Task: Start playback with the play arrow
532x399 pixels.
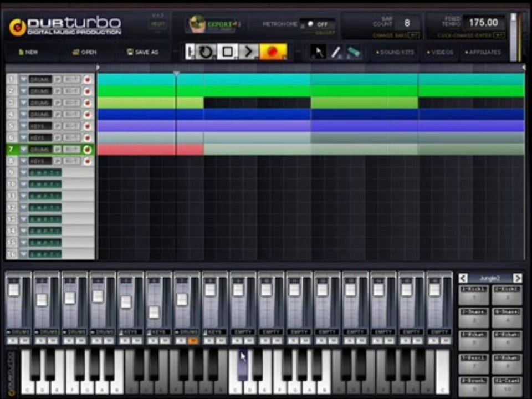Action: tap(248, 52)
